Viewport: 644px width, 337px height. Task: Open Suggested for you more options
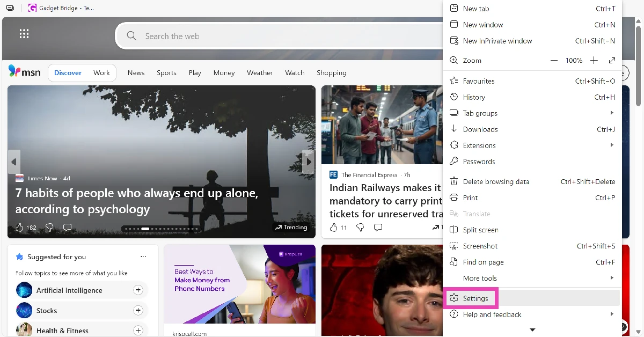[143, 257]
